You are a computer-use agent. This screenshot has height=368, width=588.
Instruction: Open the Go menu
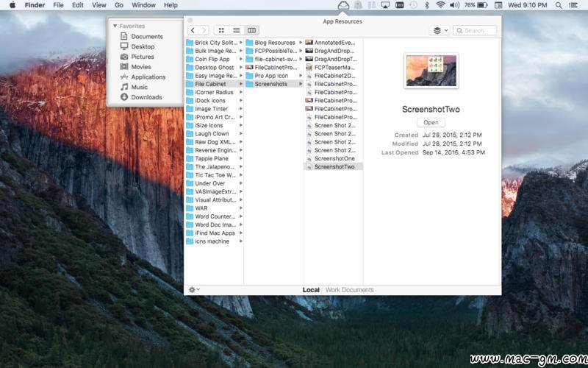point(118,5)
